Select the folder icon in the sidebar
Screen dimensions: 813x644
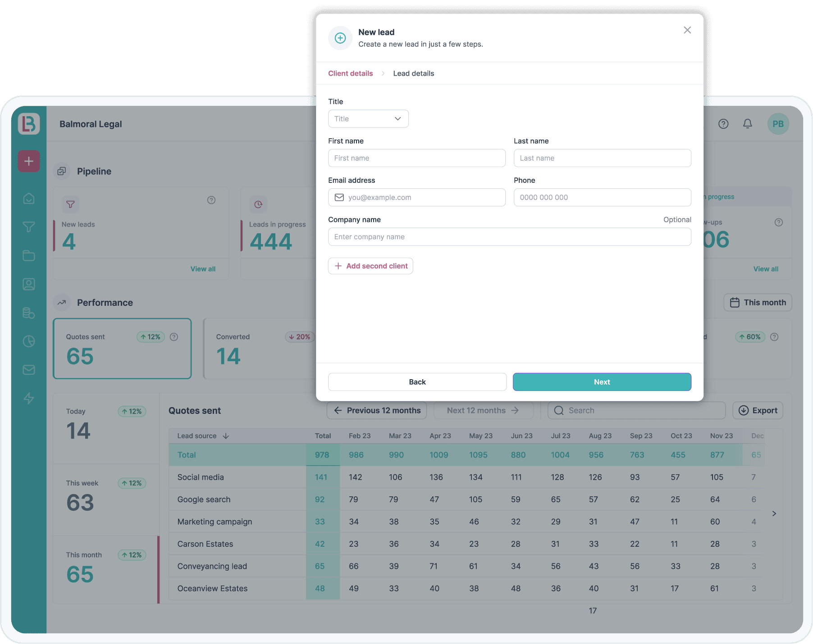click(28, 255)
